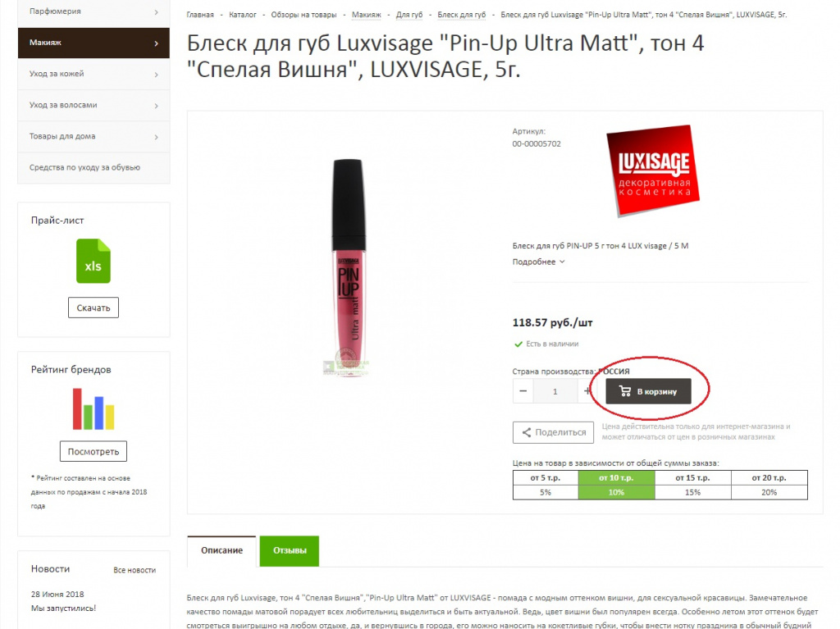840x629 pixels.
Task: Select the Описание tab
Action: (221, 551)
